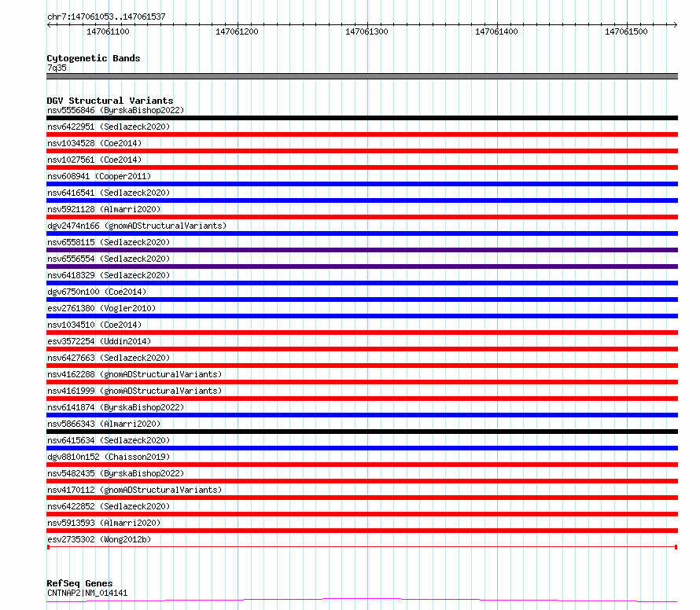The image size is (700, 610).
Task: Click the red bar under dgv8810n152
Action: click(362, 465)
